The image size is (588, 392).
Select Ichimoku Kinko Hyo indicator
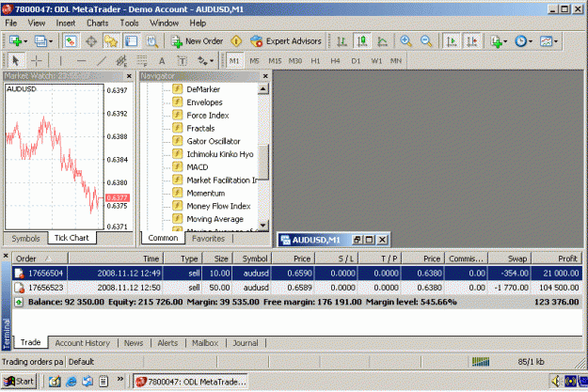coord(220,154)
